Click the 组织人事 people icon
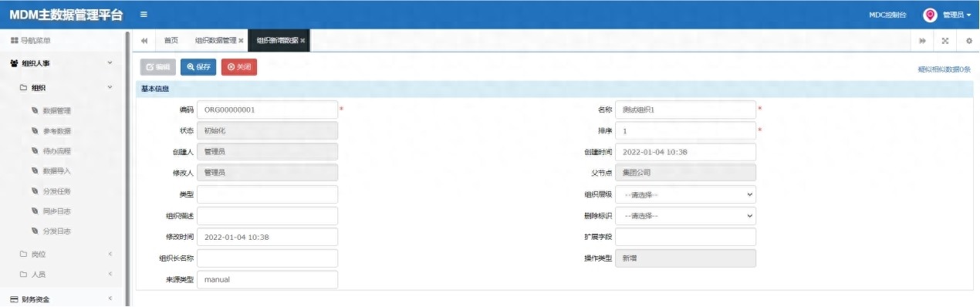This screenshot has width=980, height=307. coord(14,63)
